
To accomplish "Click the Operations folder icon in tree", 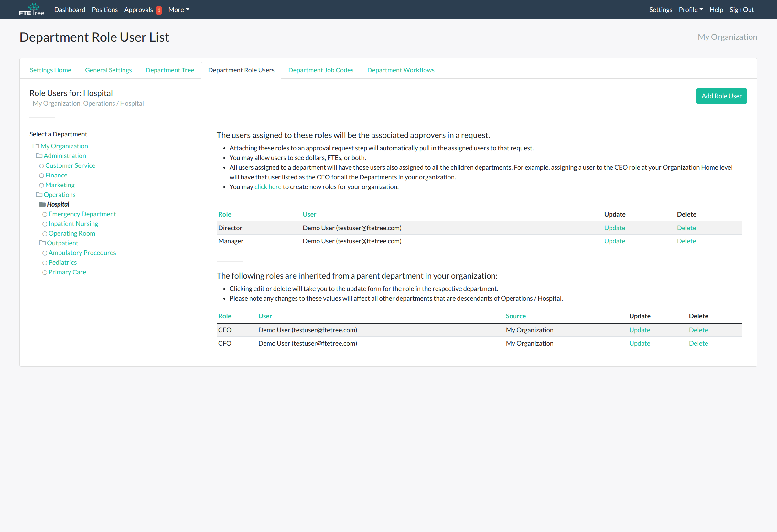I will pos(39,195).
